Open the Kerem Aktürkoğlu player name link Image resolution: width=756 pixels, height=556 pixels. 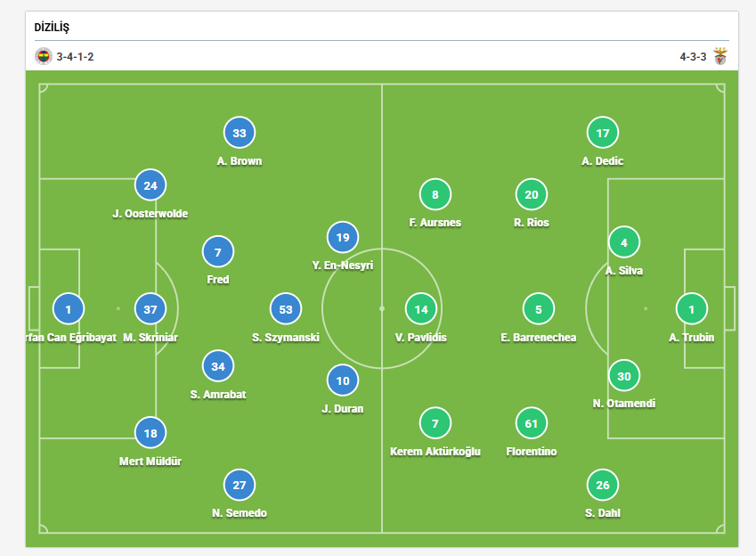pyautogui.click(x=435, y=451)
